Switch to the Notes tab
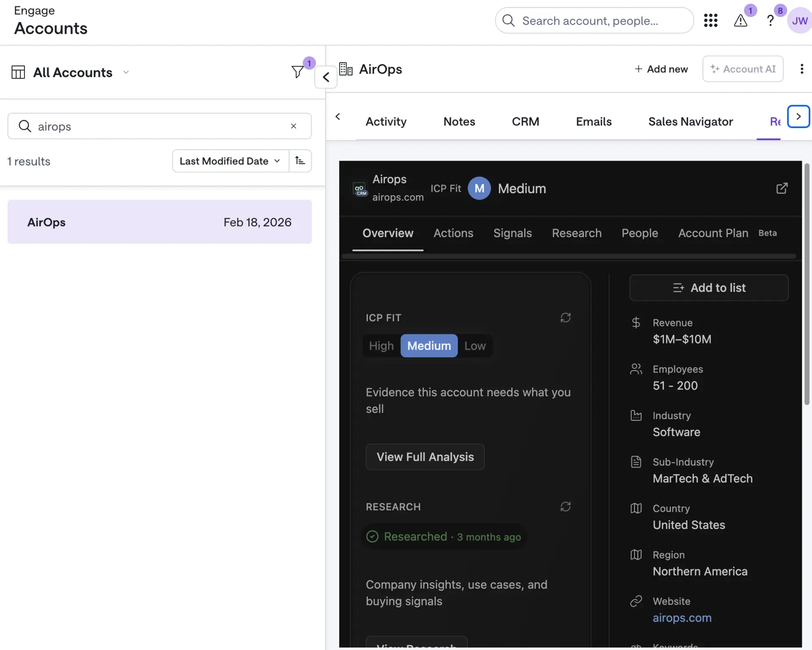 point(459,121)
